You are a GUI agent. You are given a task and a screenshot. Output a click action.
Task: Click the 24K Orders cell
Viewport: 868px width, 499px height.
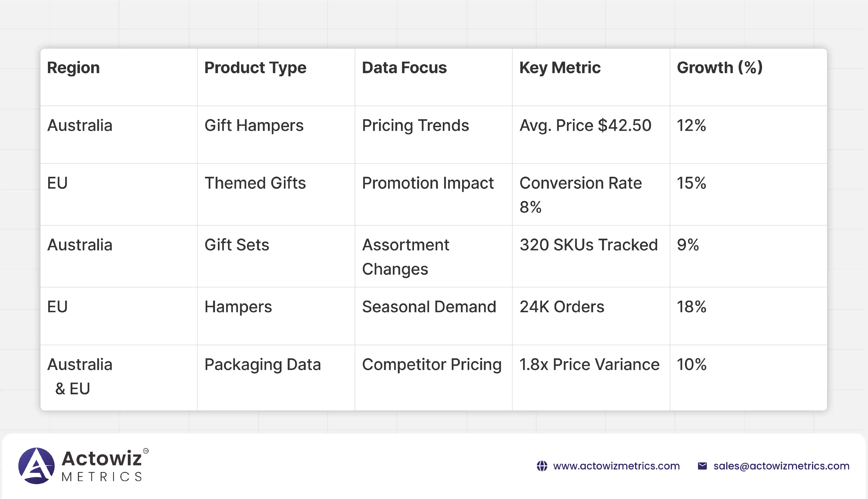click(x=562, y=307)
